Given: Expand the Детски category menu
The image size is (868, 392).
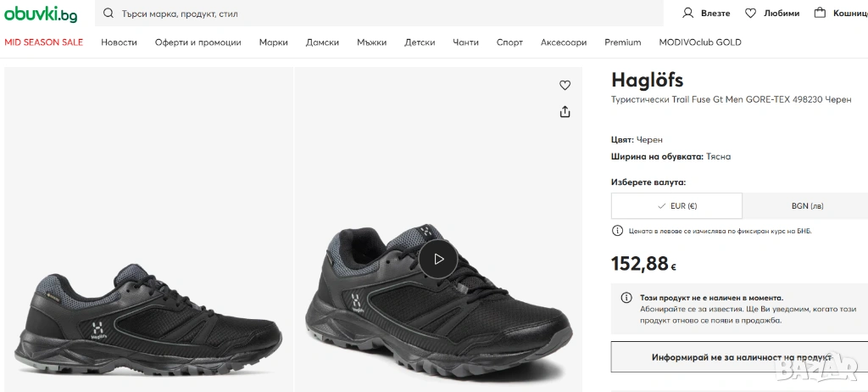Looking at the screenshot, I should point(420,42).
